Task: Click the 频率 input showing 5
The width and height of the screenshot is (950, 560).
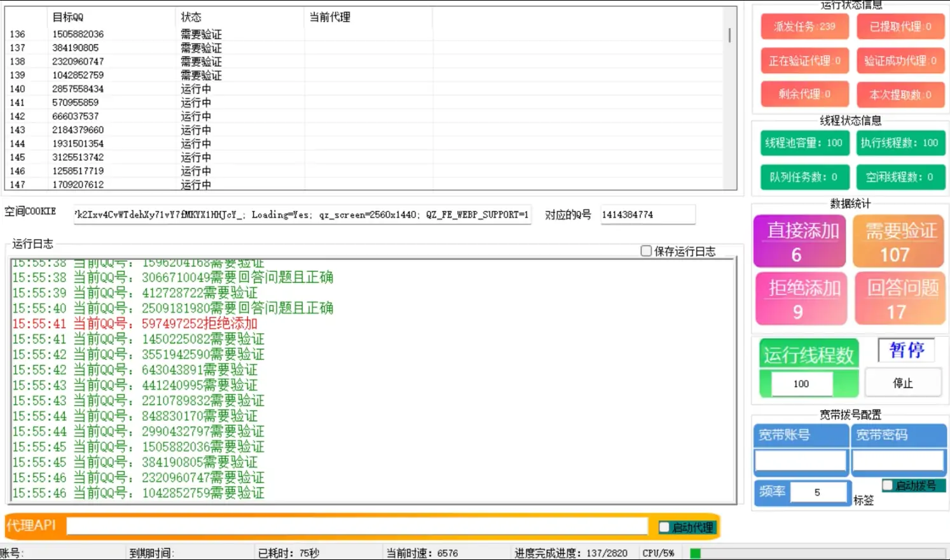Action: (818, 493)
